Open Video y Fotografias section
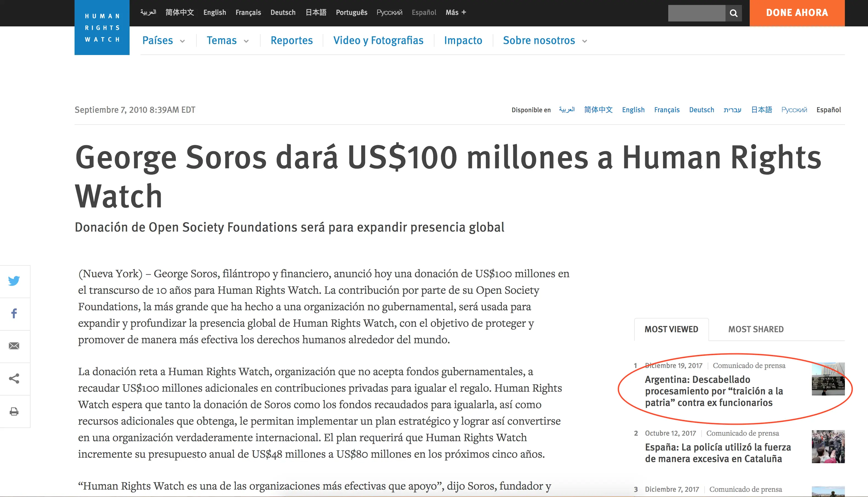Screen dimensions: 868x497 [378, 41]
